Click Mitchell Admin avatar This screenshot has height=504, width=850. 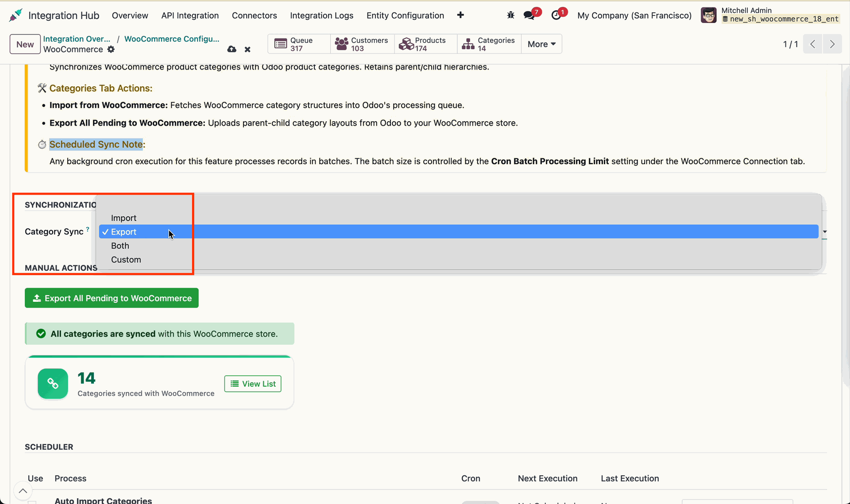[x=708, y=15]
